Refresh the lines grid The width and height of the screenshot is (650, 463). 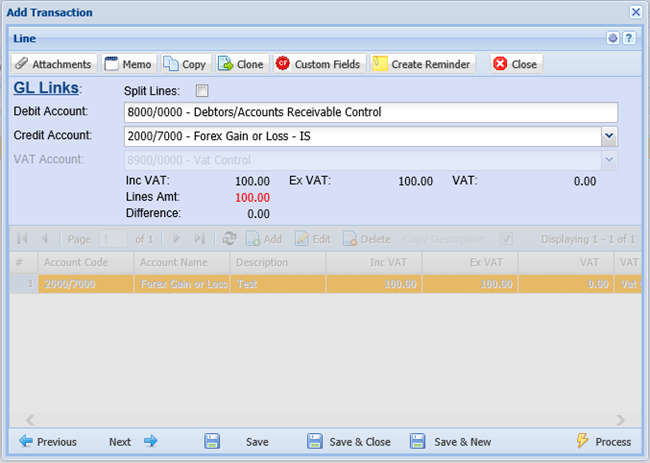coord(229,240)
